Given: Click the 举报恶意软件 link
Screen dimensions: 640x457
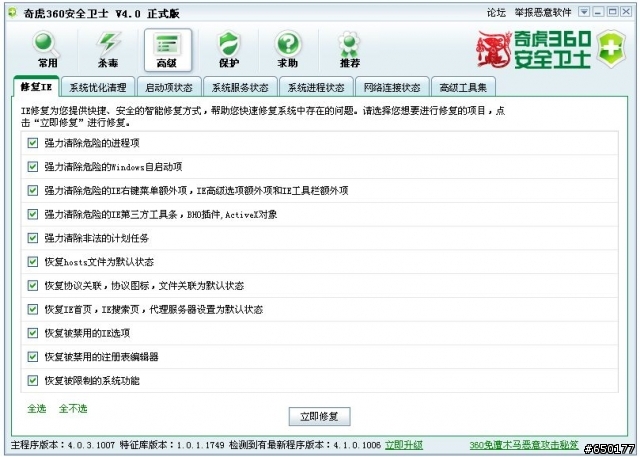Looking at the screenshot, I should 543,13.
